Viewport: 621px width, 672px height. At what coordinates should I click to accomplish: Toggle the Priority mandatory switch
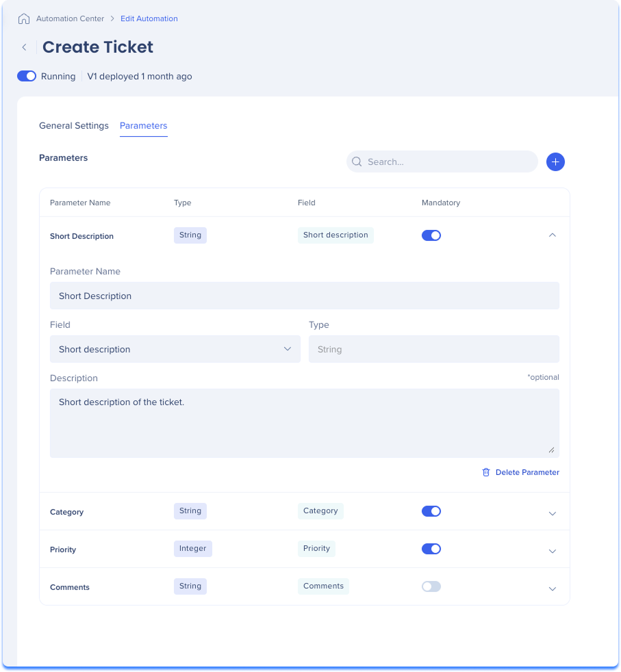431,549
